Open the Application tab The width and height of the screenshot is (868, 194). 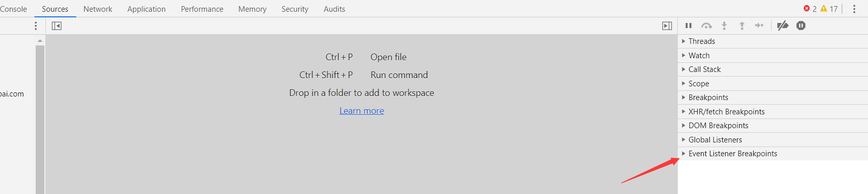point(146,9)
